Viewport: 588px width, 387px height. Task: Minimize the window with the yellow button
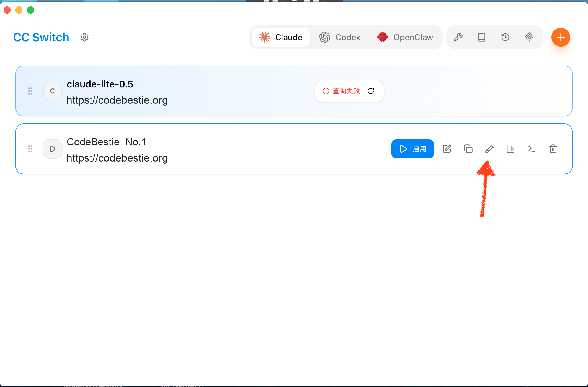pyautogui.click(x=19, y=10)
